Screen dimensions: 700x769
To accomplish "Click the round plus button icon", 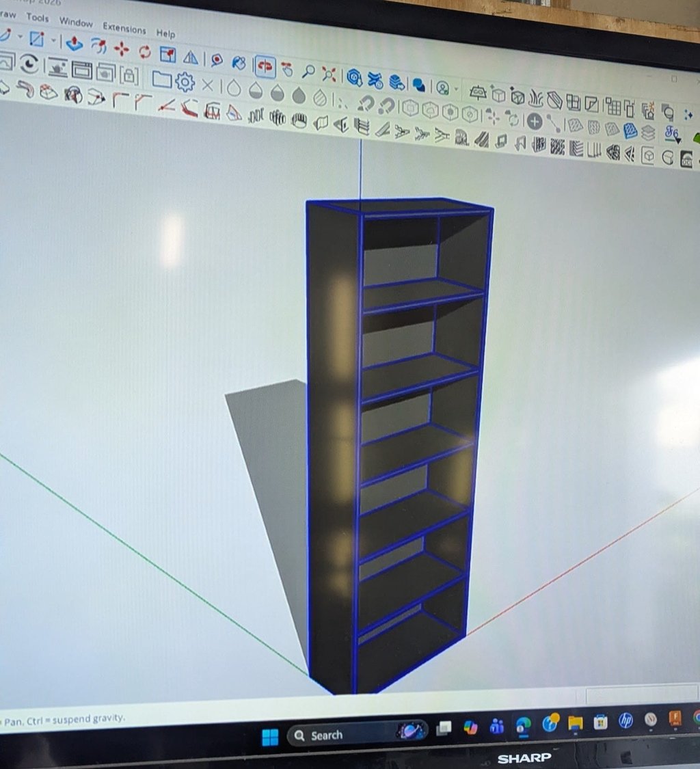I will point(534,122).
